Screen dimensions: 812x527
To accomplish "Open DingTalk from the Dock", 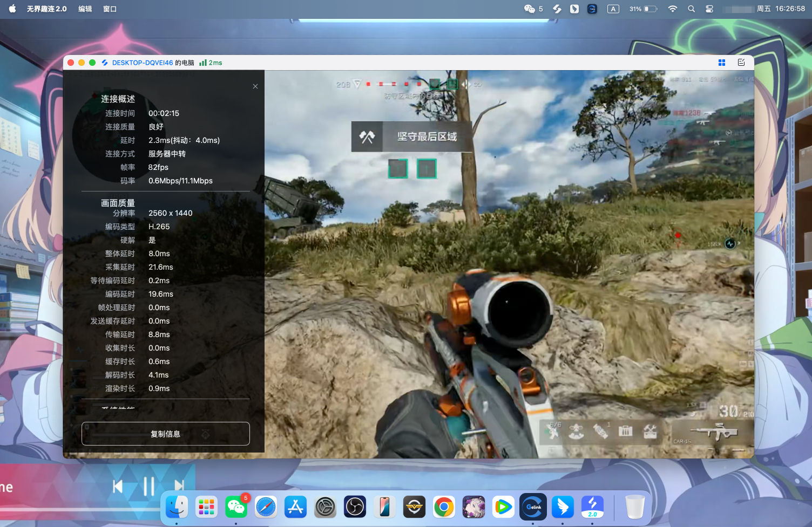I will point(563,507).
